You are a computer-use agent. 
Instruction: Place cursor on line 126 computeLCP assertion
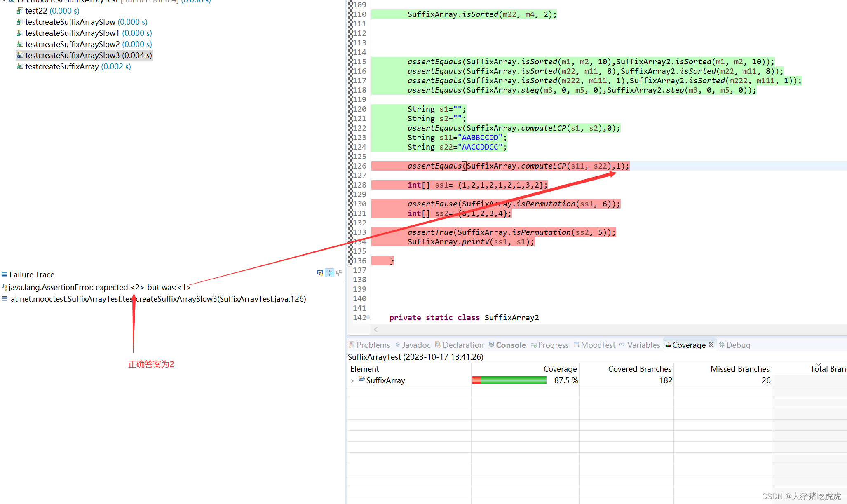tap(519, 166)
